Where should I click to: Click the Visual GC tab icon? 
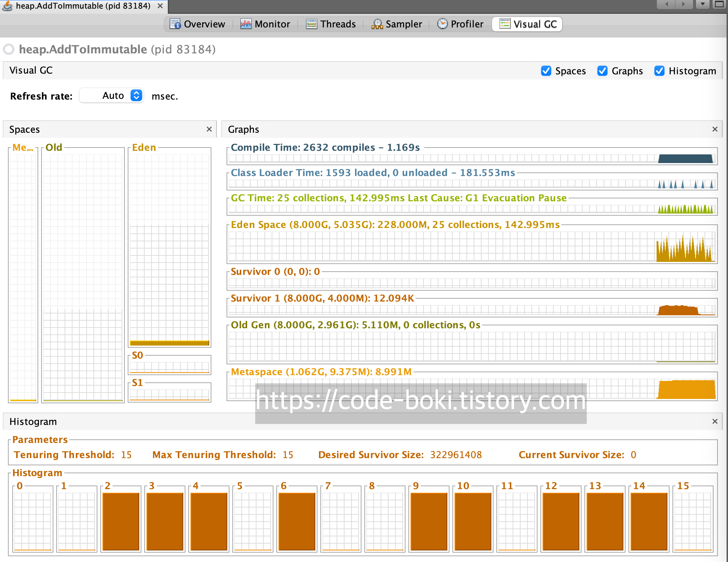[x=505, y=24]
